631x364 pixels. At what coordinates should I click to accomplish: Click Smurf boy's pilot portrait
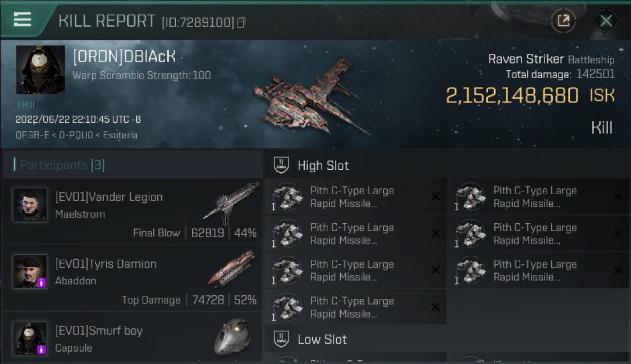pos(30,338)
